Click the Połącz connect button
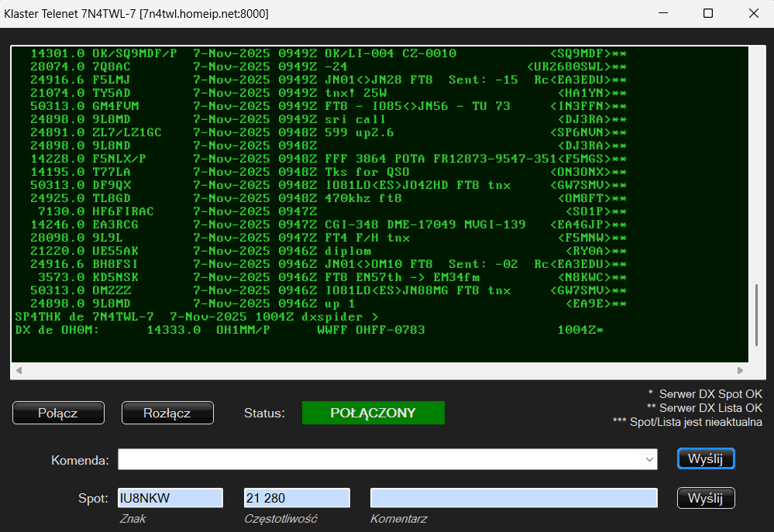The image size is (774, 532). [x=58, y=413]
